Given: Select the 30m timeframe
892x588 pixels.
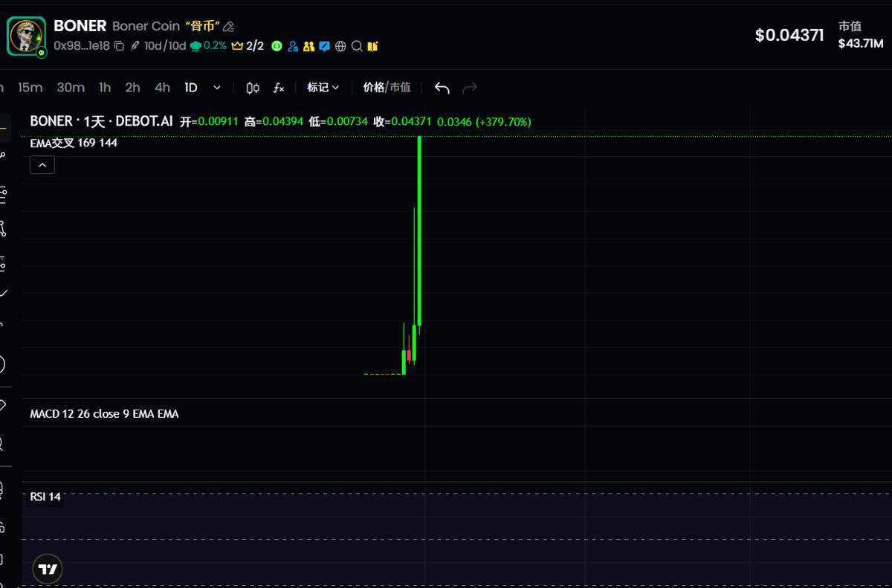Looking at the screenshot, I should coord(71,88).
